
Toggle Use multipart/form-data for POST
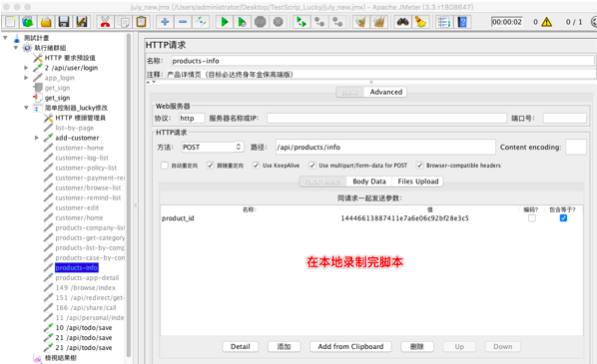pyautogui.click(x=312, y=166)
